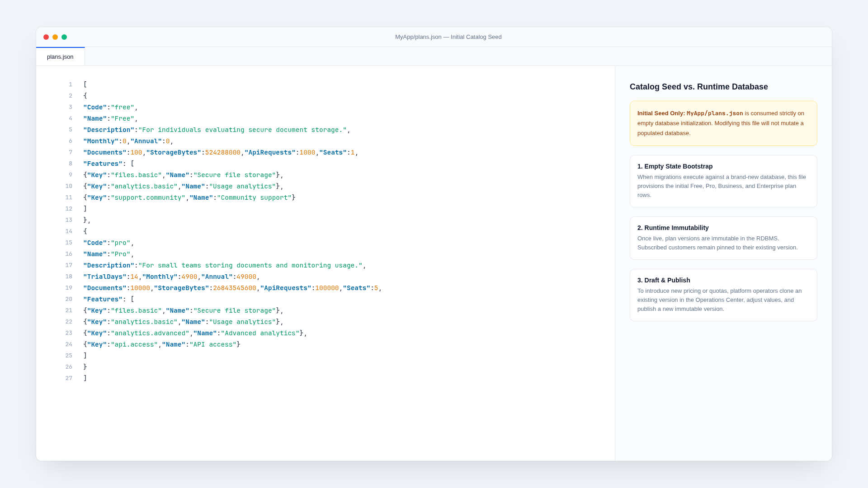Image resolution: width=868 pixels, height=488 pixels.
Task: Click the "analytics.basic" key on line 10
Action: tap(144, 186)
